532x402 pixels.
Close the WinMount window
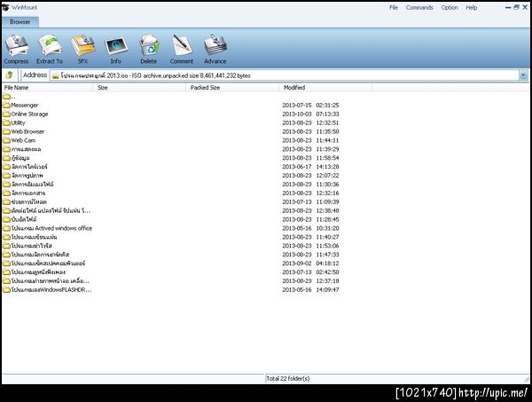point(525,7)
